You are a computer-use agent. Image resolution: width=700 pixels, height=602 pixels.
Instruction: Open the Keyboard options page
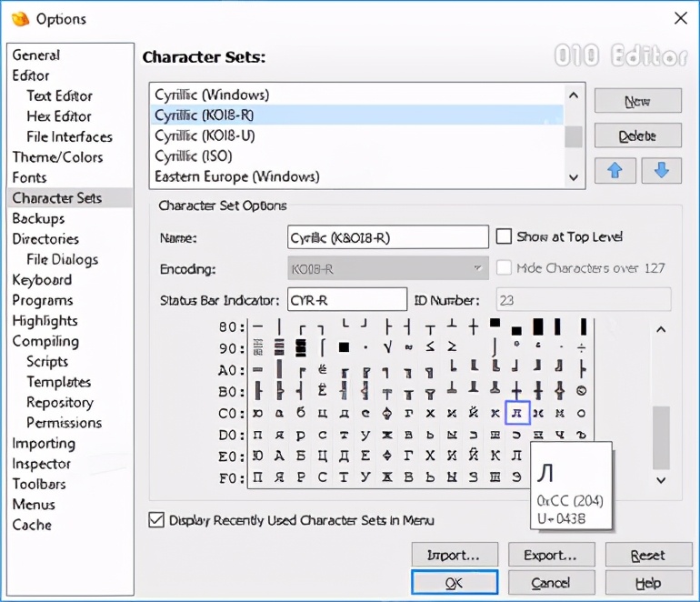coord(42,280)
